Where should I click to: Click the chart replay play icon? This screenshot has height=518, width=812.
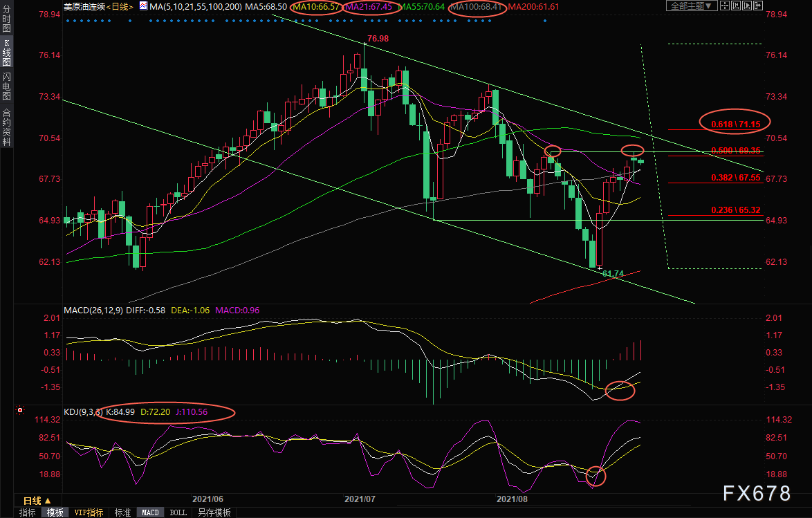point(746,6)
